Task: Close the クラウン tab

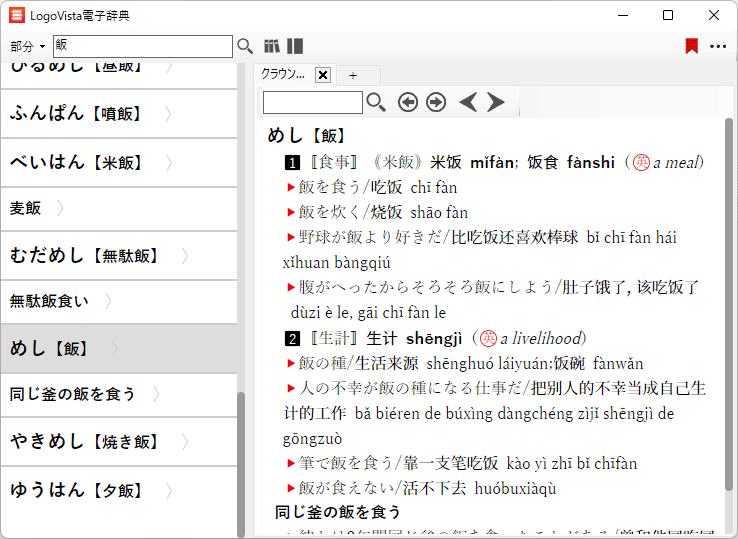Action: tap(323, 75)
